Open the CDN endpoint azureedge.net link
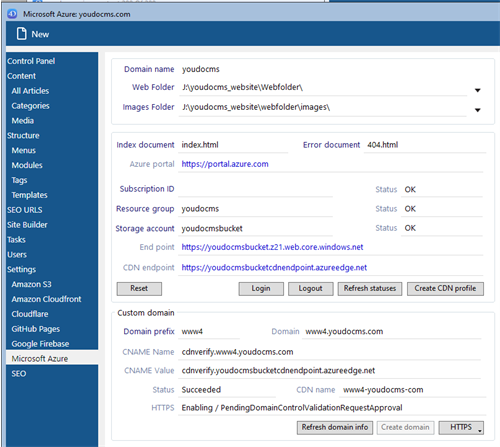The image size is (500, 447). (x=274, y=268)
